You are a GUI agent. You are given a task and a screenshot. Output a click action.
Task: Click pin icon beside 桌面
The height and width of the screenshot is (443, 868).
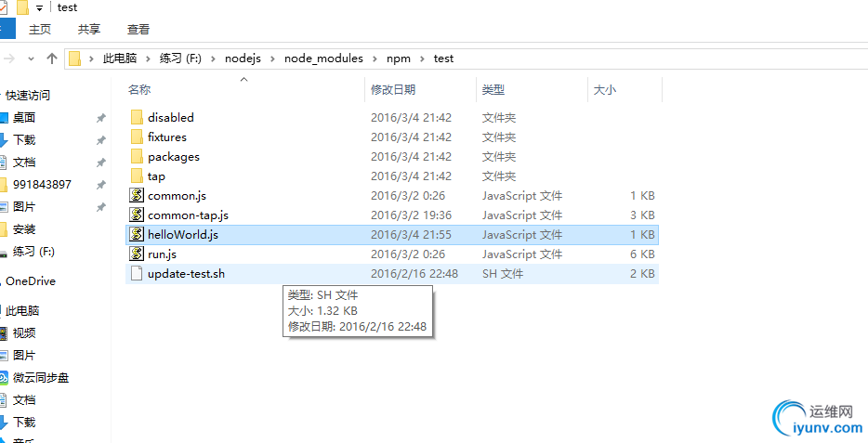(100, 118)
